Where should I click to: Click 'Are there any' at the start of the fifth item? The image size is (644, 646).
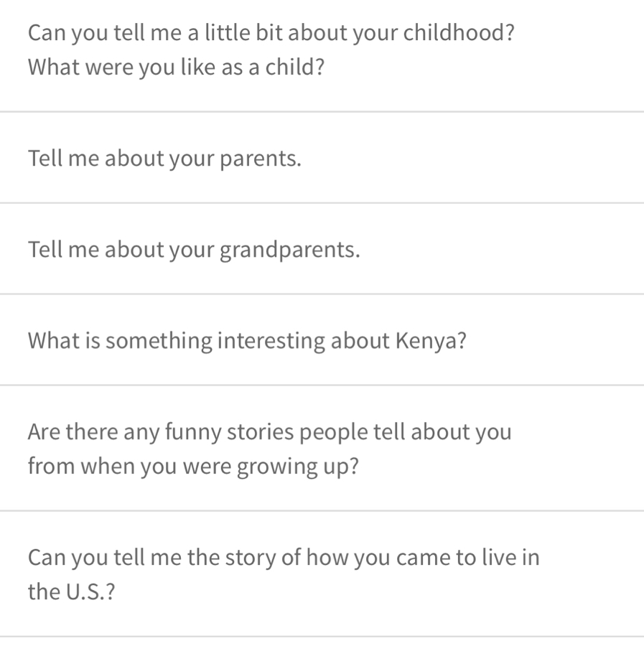tap(93, 432)
